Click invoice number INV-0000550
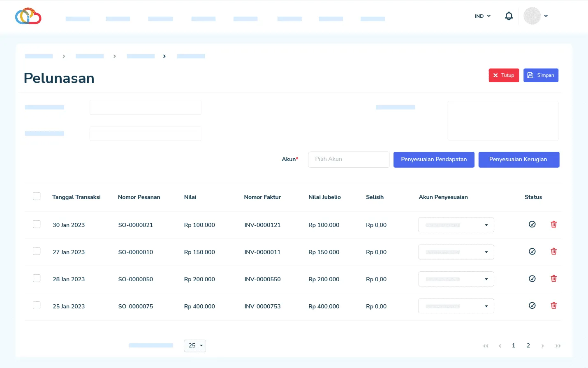Viewport: 588px width, 368px height. (x=262, y=279)
